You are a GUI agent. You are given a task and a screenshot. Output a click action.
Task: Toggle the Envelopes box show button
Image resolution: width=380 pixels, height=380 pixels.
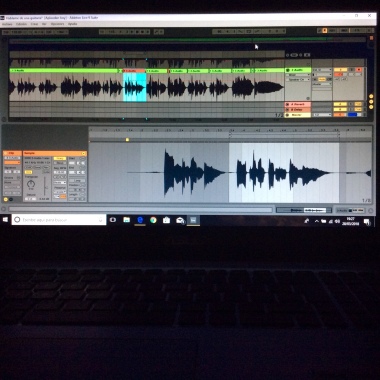pyautogui.click(x=11, y=199)
